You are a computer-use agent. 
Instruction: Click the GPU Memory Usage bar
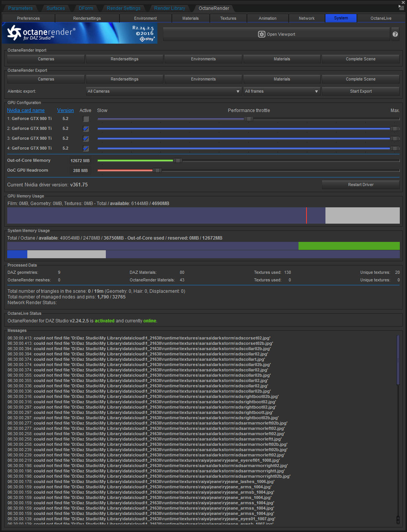(x=203, y=215)
